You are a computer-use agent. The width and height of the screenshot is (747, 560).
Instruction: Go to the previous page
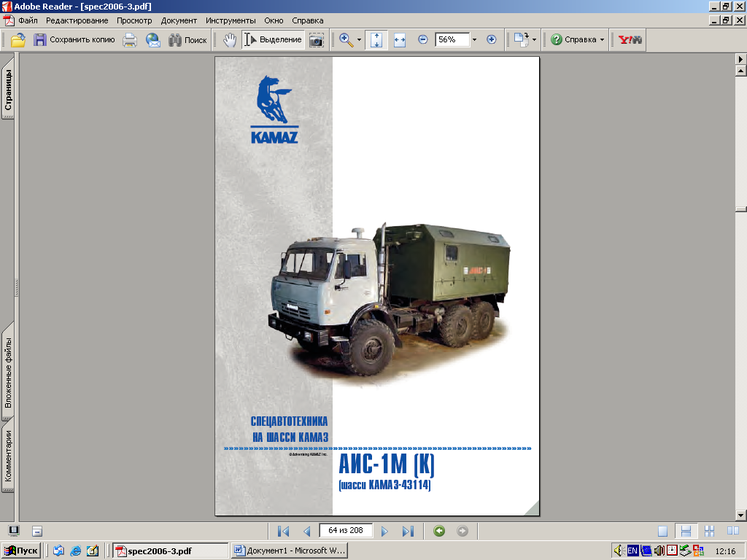pos(307,531)
